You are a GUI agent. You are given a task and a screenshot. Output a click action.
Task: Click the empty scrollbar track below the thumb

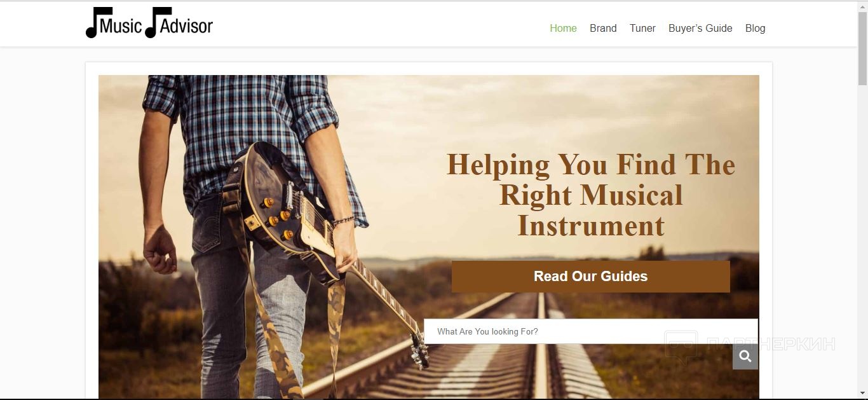click(862, 235)
